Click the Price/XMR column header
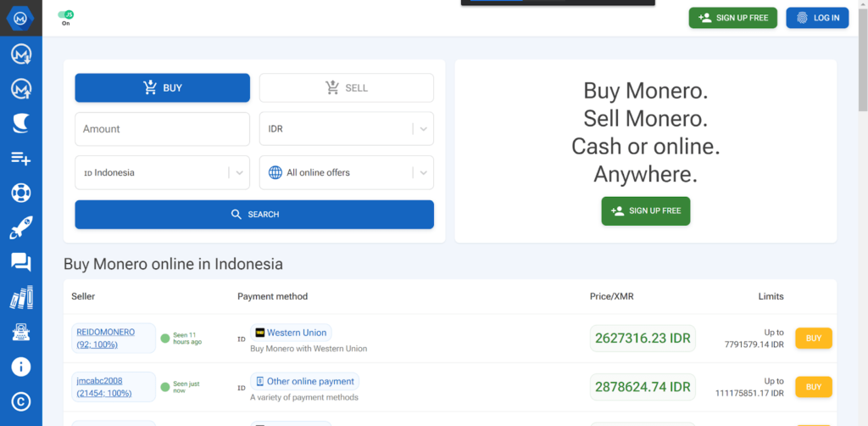The height and width of the screenshot is (426, 868). click(612, 296)
